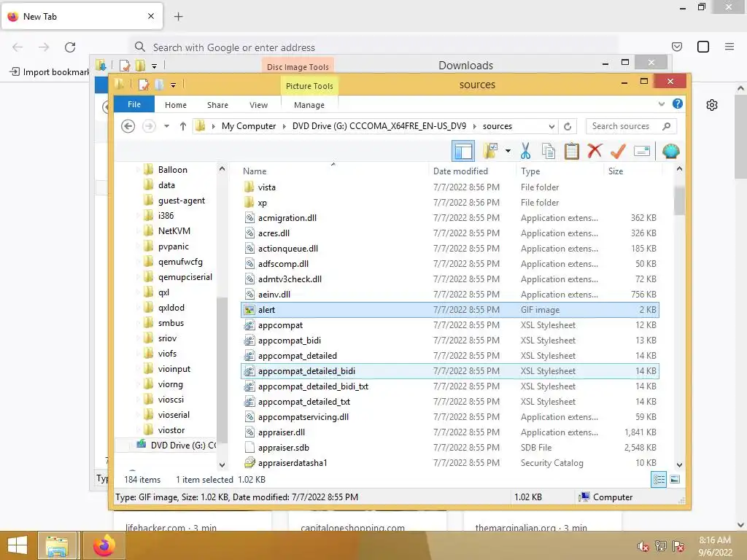Viewport: 747px width, 560px height.
Task: Open the File tab
Action: [x=134, y=104]
